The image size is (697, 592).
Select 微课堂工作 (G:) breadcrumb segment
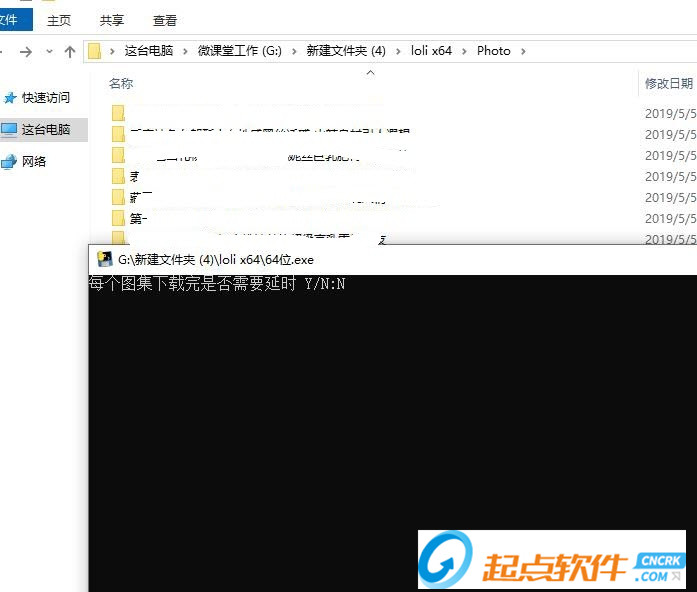point(240,51)
